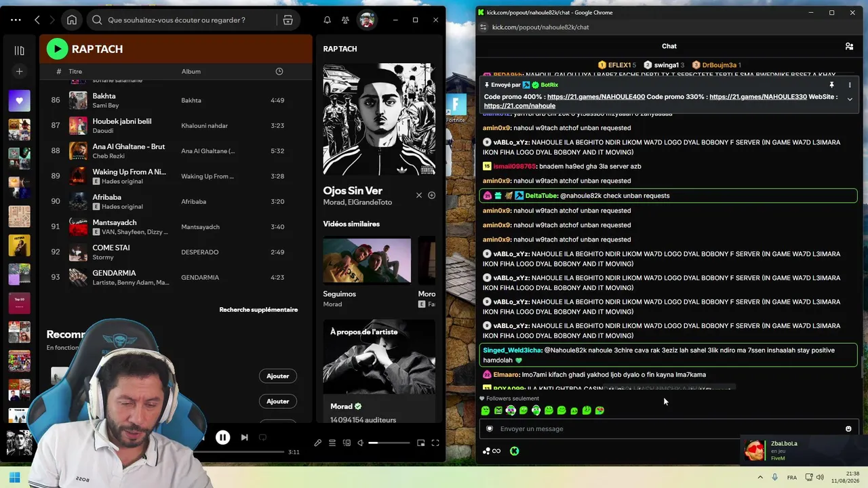
Task: Open the Spotify profile avatar menu
Action: pyautogui.click(x=367, y=20)
